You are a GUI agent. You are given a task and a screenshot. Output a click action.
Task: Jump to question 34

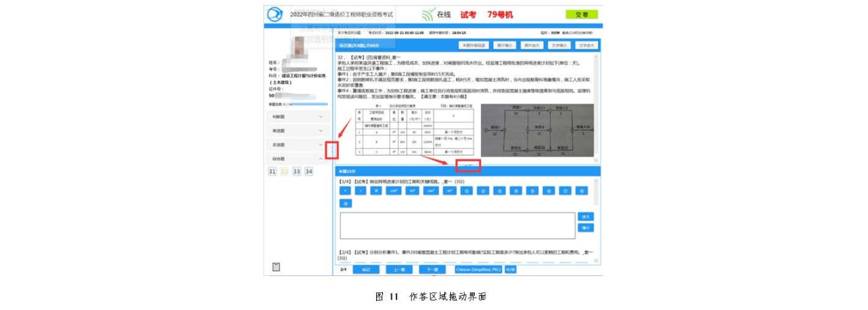click(x=309, y=171)
